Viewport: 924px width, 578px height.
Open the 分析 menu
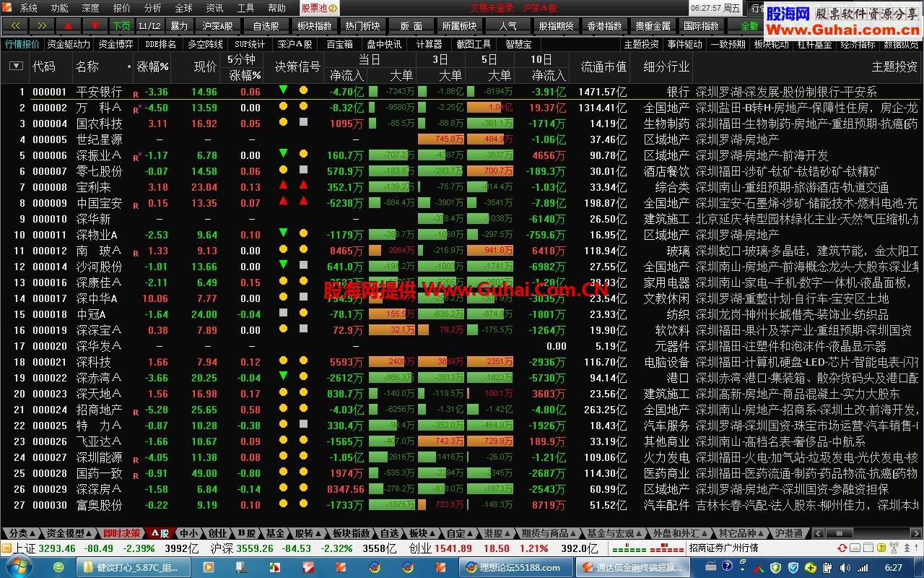152,8
